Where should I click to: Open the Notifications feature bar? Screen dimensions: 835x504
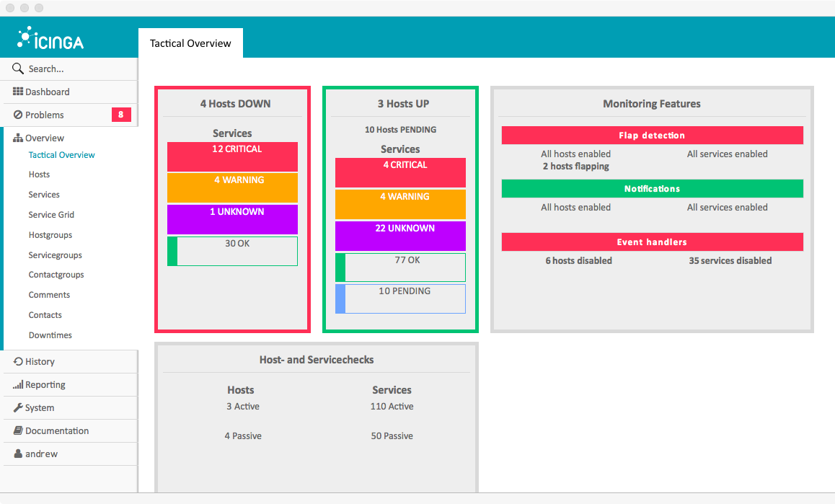[652, 189]
